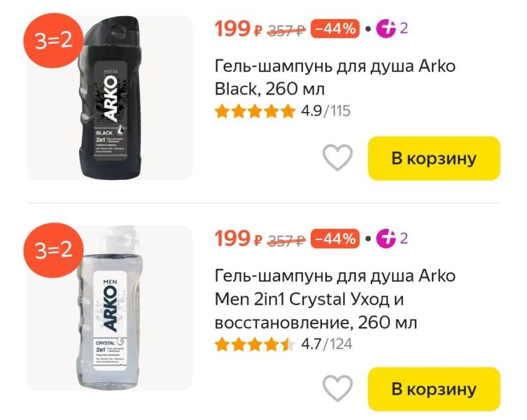The height and width of the screenshot is (420, 527).
Task: Click the 3=2 promo badge on Arko Black
Action: point(53,41)
